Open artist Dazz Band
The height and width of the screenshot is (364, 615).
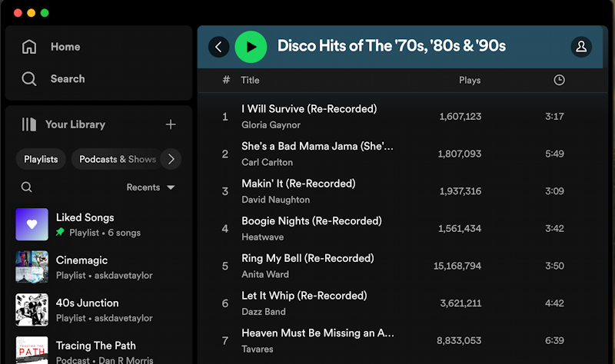[x=264, y=312]
